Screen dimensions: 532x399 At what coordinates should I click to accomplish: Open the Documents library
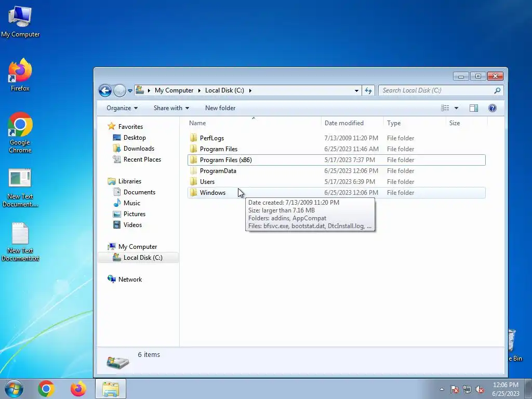139,192
